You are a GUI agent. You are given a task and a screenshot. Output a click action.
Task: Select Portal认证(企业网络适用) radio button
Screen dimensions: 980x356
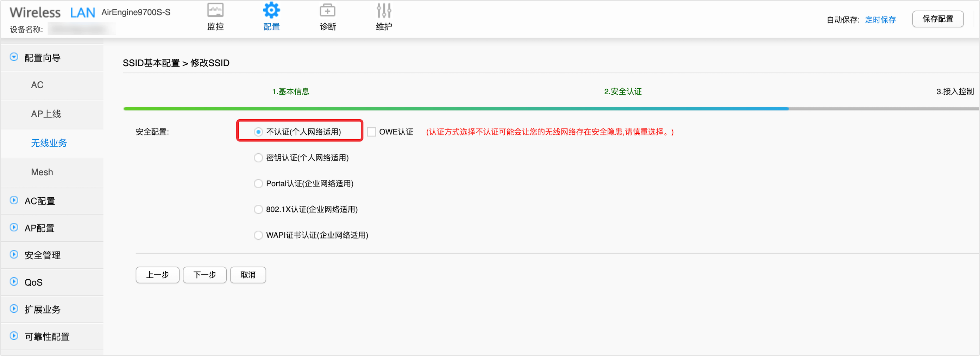258,184
